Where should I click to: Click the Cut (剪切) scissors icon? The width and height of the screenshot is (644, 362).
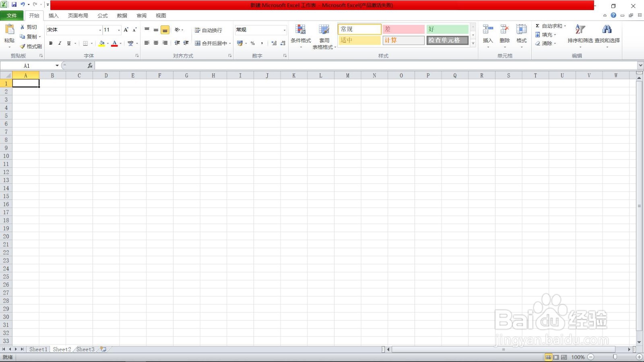pos(23,27)
